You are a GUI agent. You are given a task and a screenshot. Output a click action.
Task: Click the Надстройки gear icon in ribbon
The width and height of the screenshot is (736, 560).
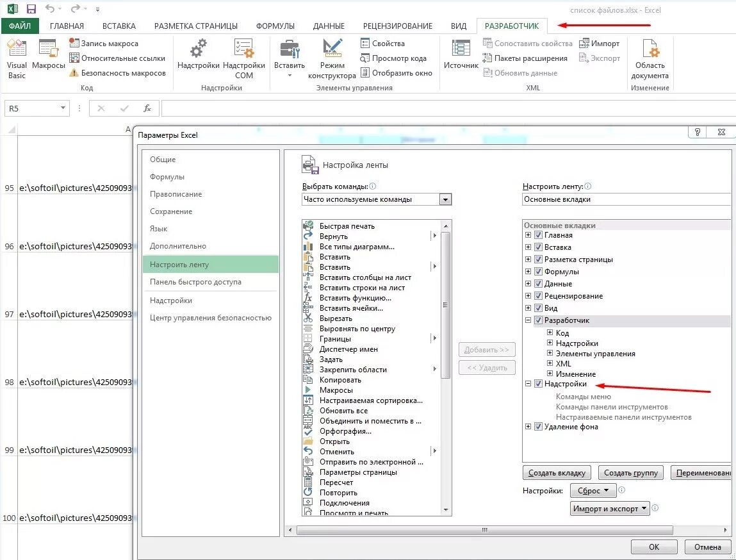pos(198,54)
